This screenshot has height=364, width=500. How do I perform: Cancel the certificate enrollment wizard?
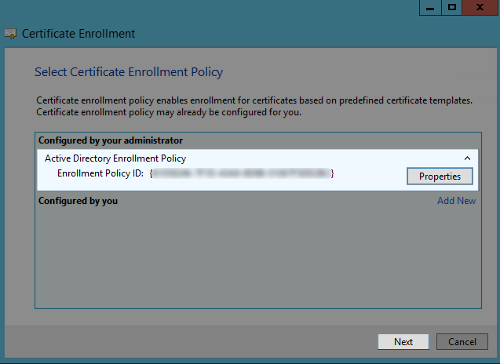462,342
